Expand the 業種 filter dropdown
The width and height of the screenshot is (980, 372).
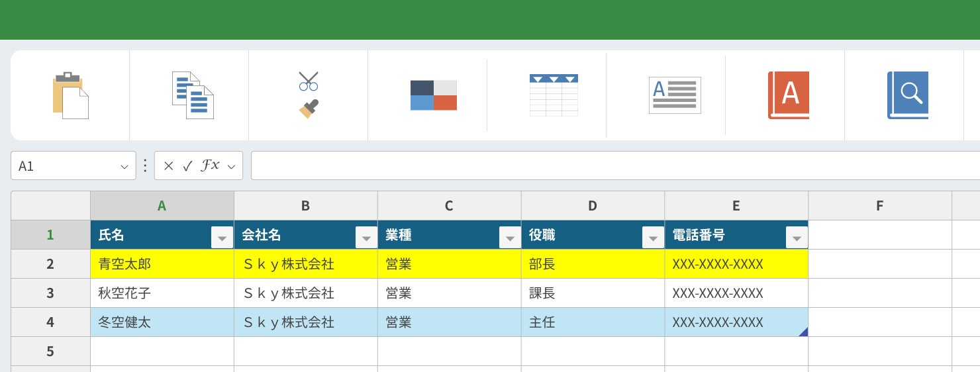(x=509, y=237)
